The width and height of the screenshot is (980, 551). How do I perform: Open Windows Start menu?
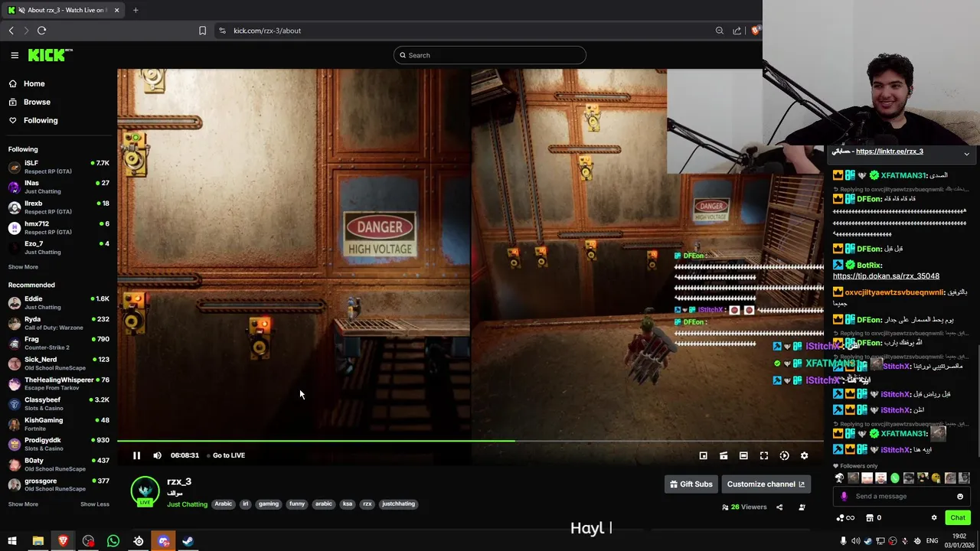coord(12,541)
